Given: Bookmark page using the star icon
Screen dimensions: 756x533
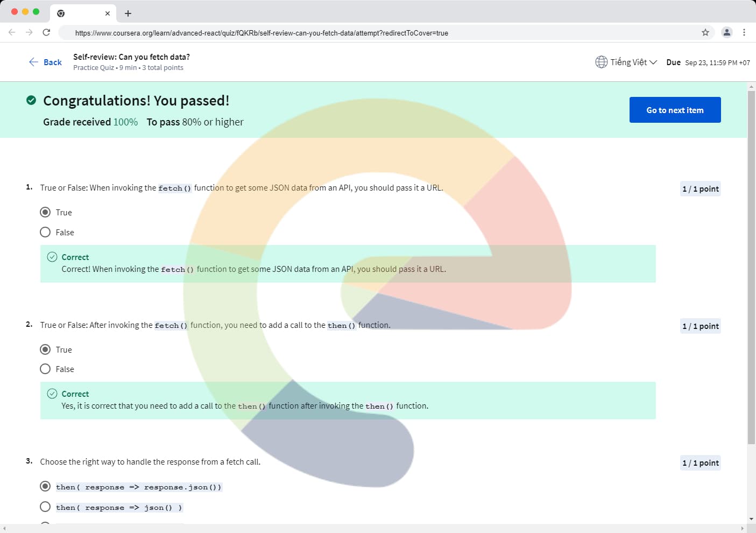Looking at the screenshot, I should (705, 32).
